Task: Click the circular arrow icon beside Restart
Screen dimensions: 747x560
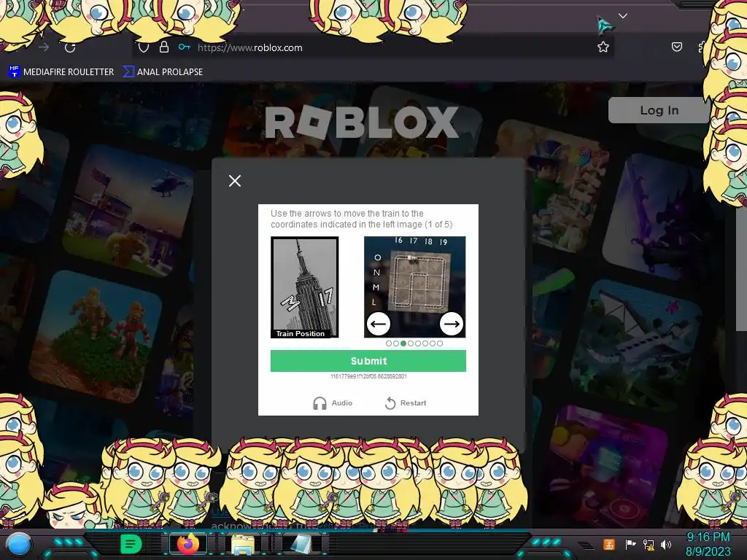Action: click(390, 403)
